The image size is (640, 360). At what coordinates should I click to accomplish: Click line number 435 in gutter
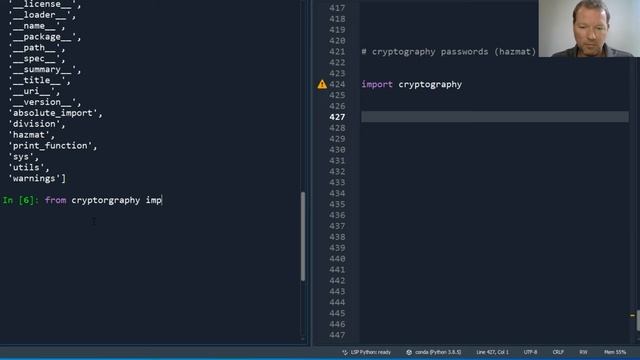pos(337,204)
